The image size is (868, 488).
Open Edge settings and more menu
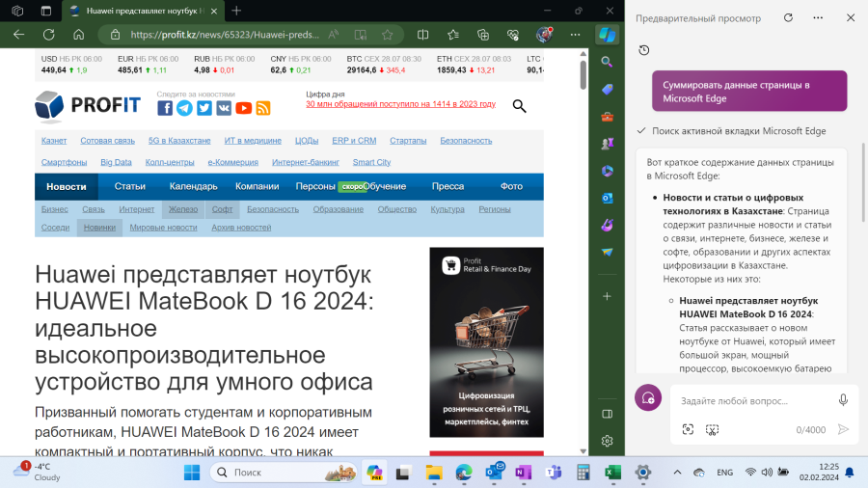575,35
